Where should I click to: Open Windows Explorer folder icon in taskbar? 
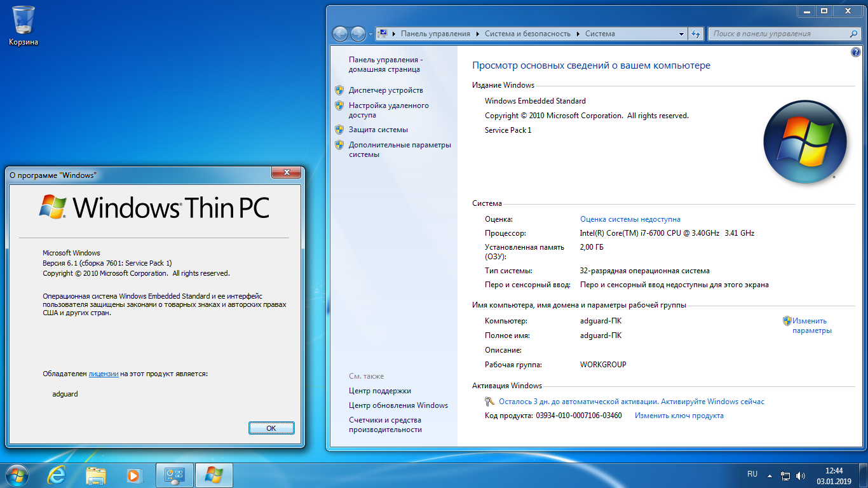(x=95, y=475)
